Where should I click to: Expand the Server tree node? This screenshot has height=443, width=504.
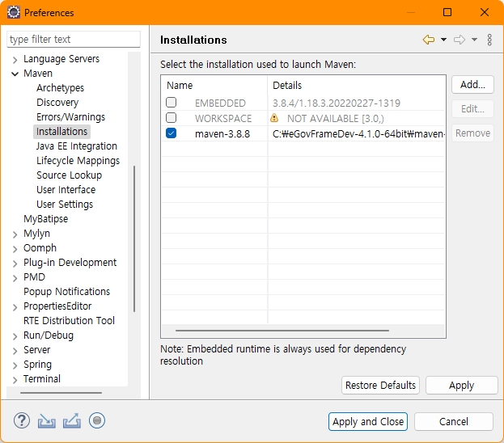tap(15, 351)
